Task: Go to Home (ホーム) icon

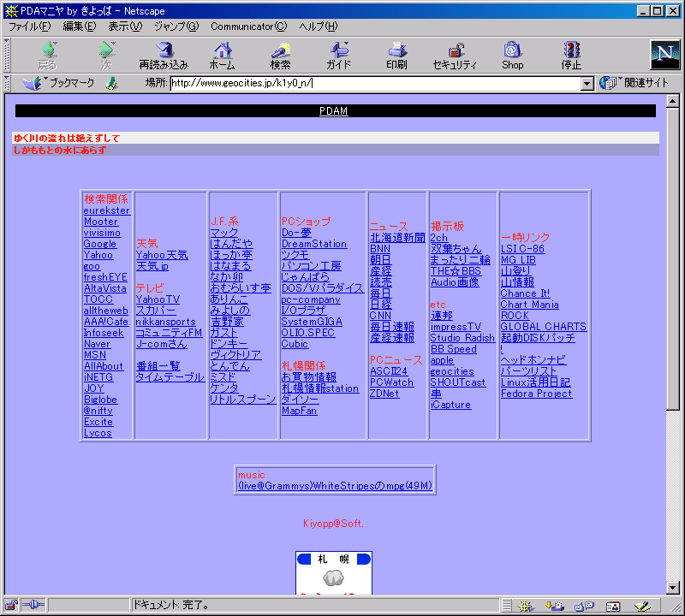Action: coord(222,55)
